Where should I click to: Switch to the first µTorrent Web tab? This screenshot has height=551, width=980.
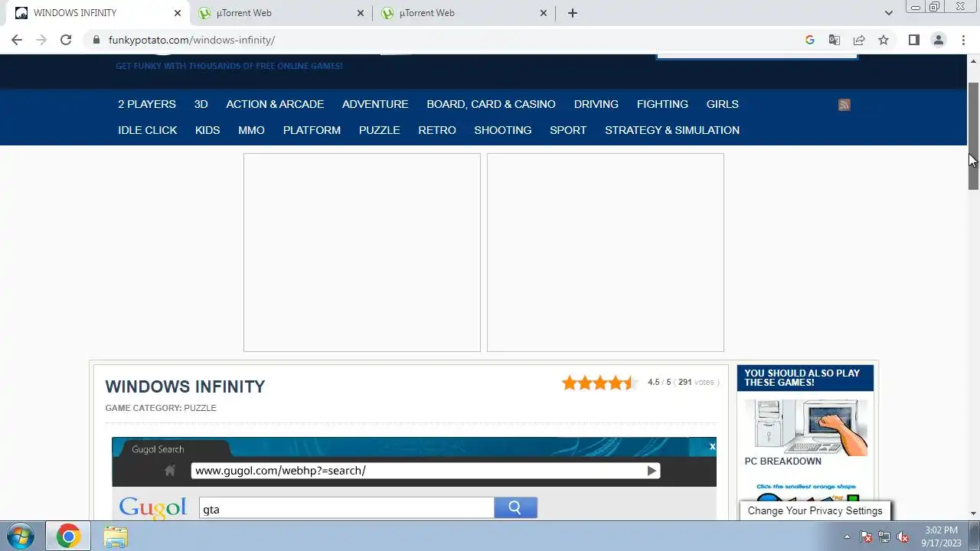click(280, 13)
